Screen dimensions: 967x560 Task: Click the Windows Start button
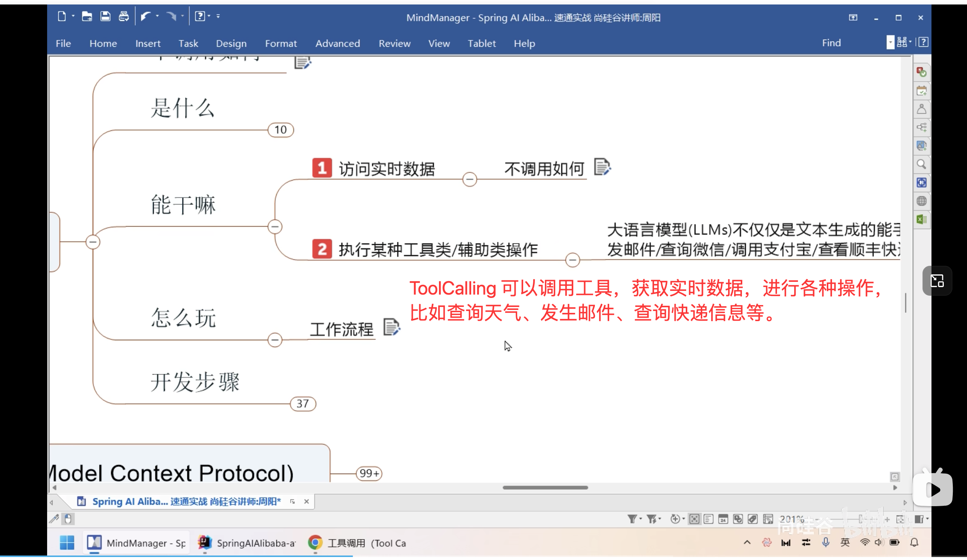67,543
